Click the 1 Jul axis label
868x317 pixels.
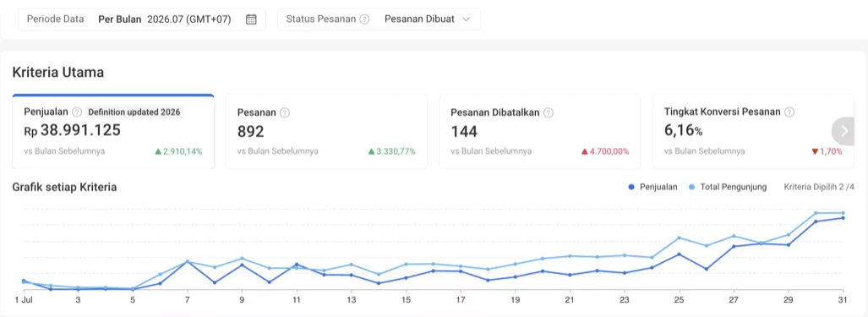click(x=24, y=299)
